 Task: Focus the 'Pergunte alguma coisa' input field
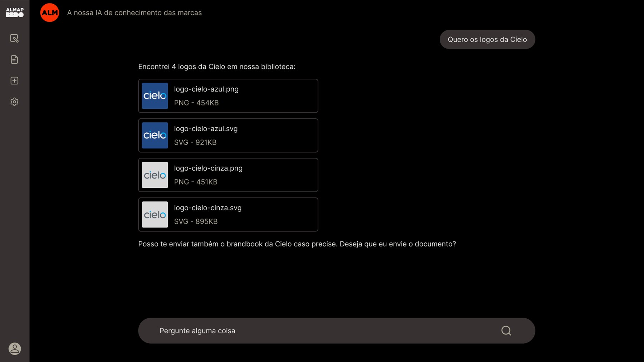336,331
